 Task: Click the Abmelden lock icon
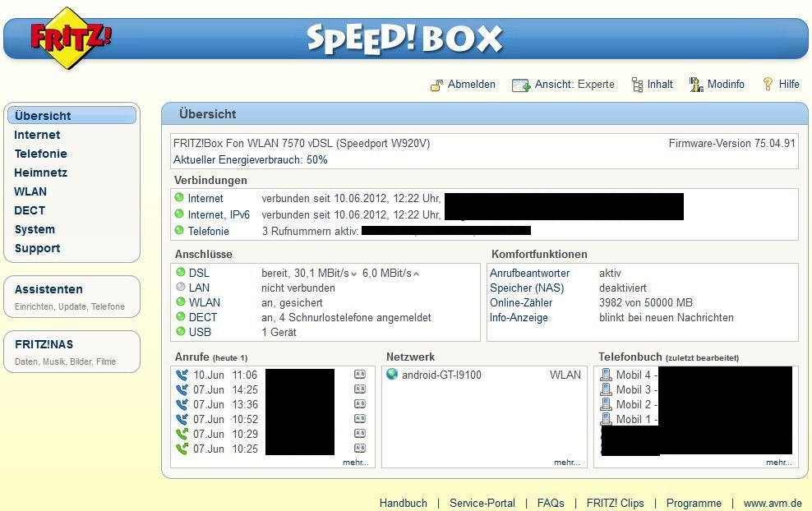click(436, 85)
